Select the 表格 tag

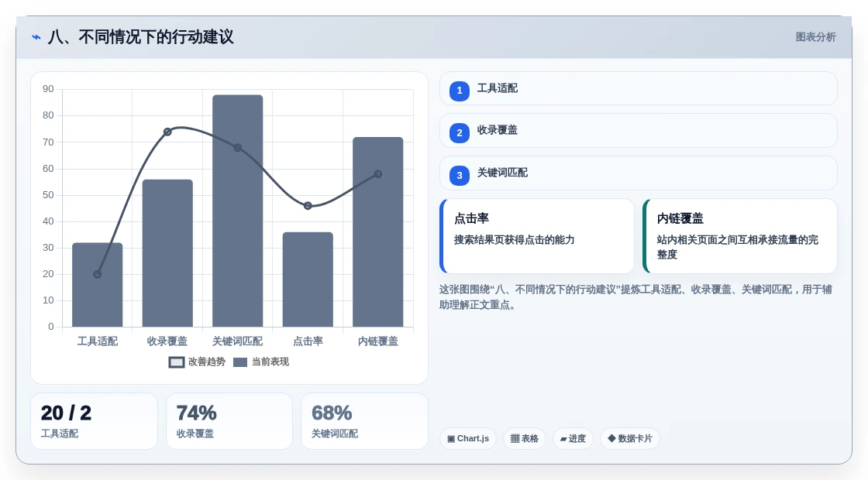point(524,438)
